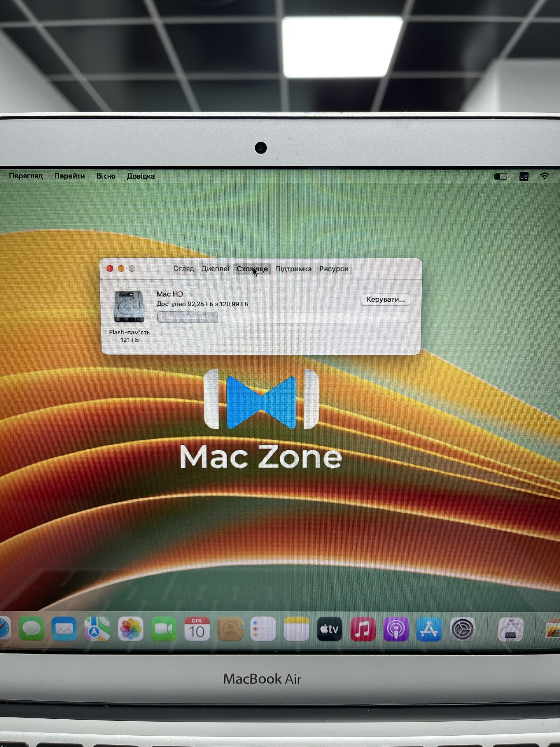The width and height of the screenshot is (560, 747).
Task: Select the Сховище tab
Action: tap(252, 269)
